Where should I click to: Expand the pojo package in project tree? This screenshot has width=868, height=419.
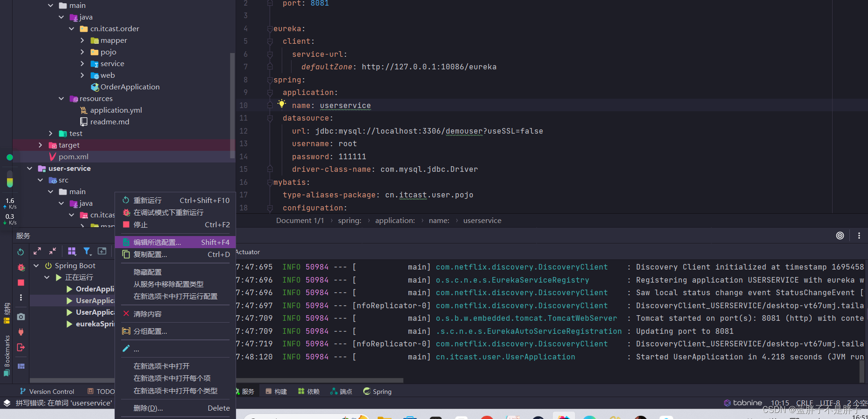pos(82,52)
